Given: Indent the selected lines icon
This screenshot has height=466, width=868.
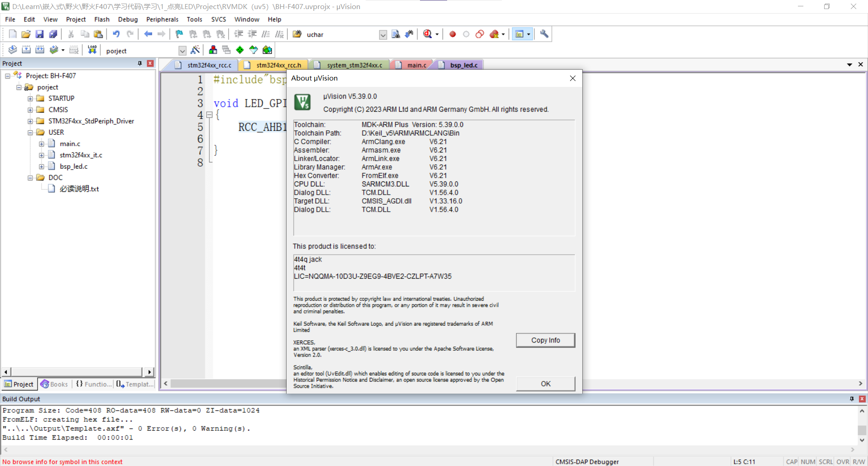Looking at the screenshot, I should pos(239,34).
